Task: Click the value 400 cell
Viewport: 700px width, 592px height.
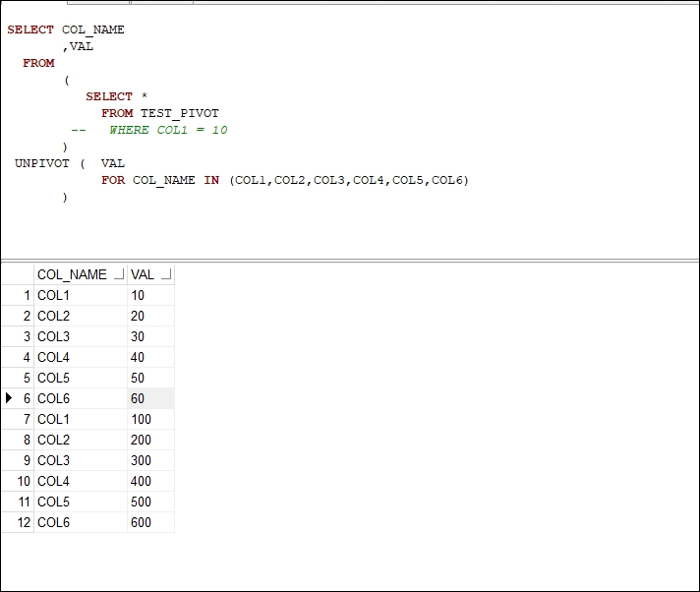Action: pyautogui.click(x=150, y=481)
